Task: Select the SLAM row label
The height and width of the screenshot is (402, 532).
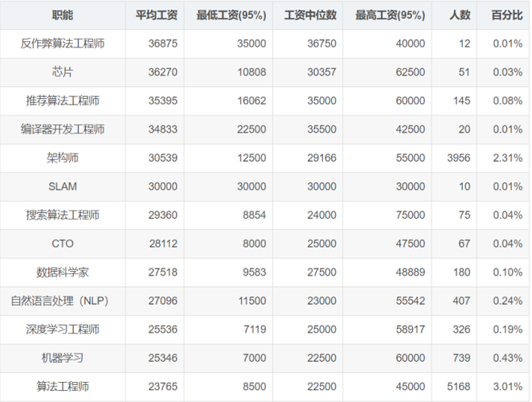Action: [x=63, y=187]
